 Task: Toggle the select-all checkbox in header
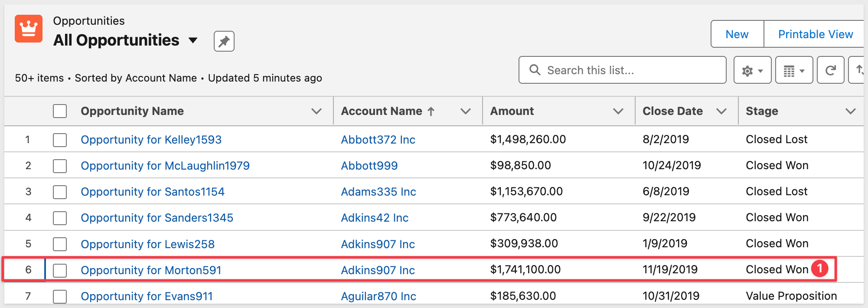click(60, 111)
